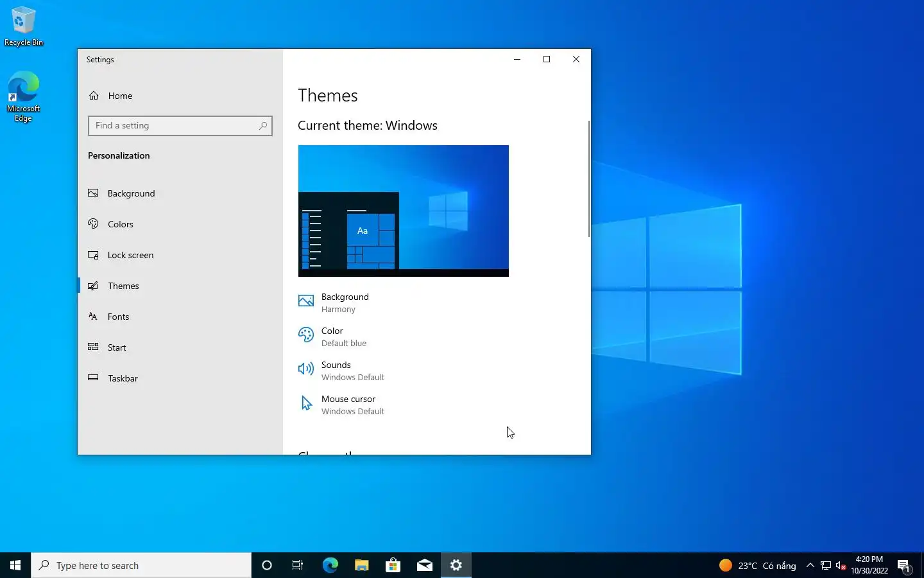Open Start menu personalization settings

(180, 347)
